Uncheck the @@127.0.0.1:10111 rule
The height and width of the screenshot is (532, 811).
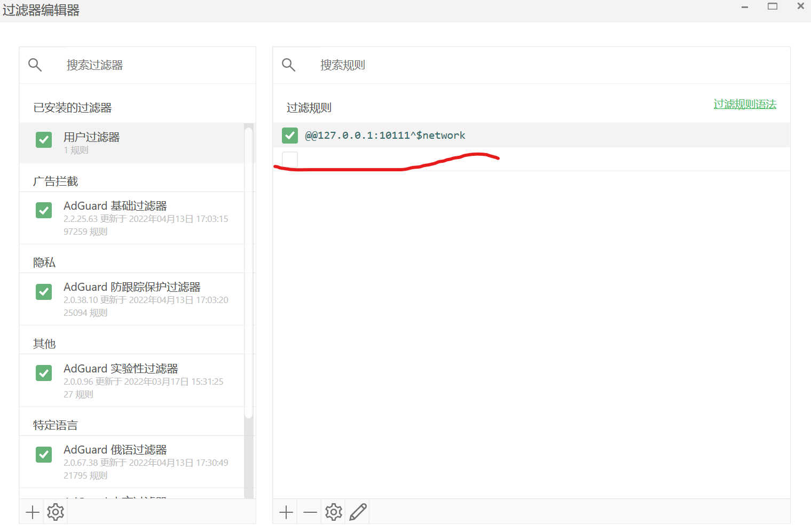289,135
